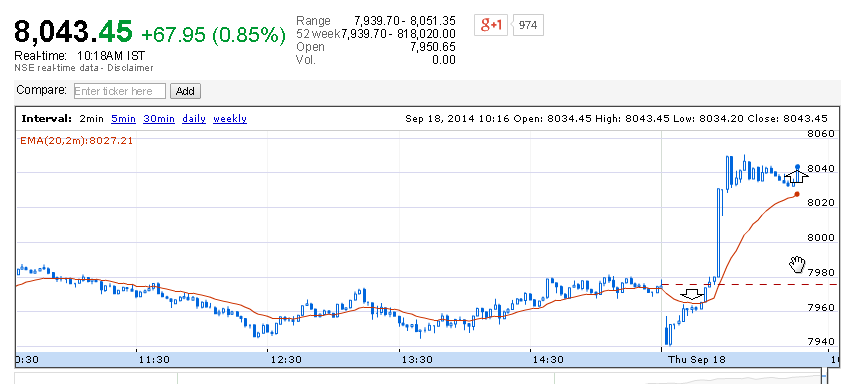Click the 11:30 time axis label
This screenshot has width=852, height=384.
(x=154, y=360)
